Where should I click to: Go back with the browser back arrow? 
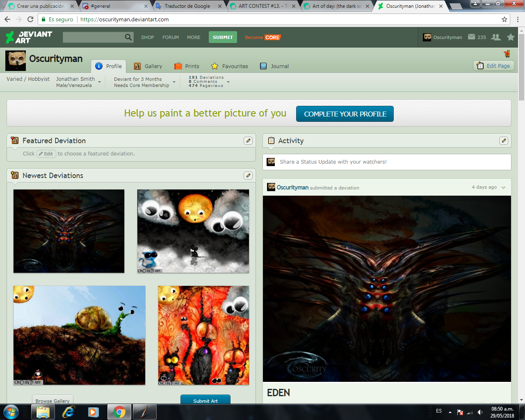(x=7, y=19)
